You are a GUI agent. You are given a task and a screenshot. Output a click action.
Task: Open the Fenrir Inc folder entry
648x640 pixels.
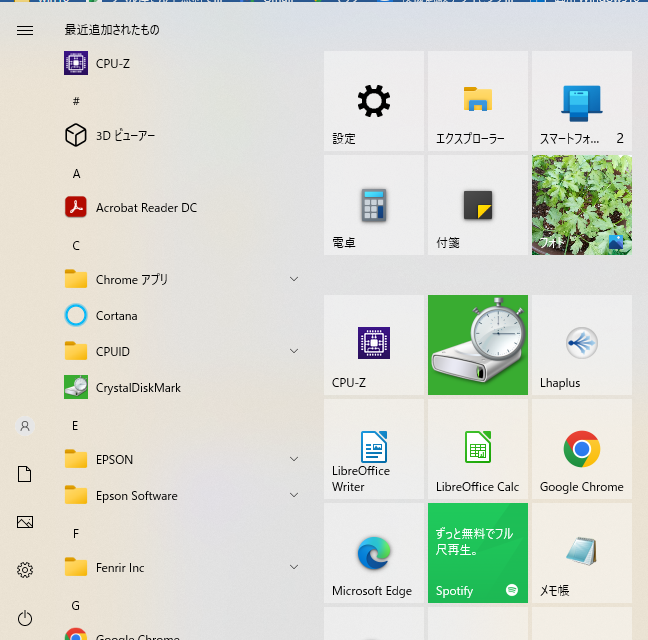click(x=182, y=567)
